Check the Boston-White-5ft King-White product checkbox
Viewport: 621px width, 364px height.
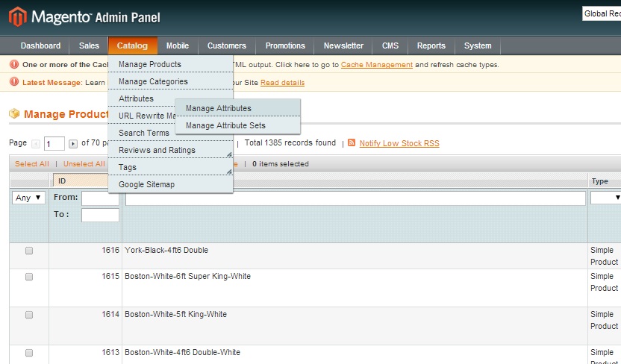29,315
